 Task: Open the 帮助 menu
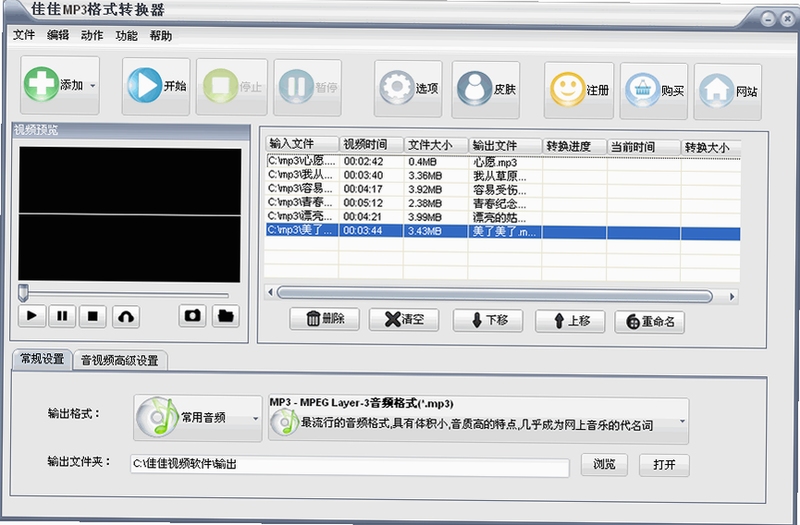pyautogui.click(x=161, y=36)
